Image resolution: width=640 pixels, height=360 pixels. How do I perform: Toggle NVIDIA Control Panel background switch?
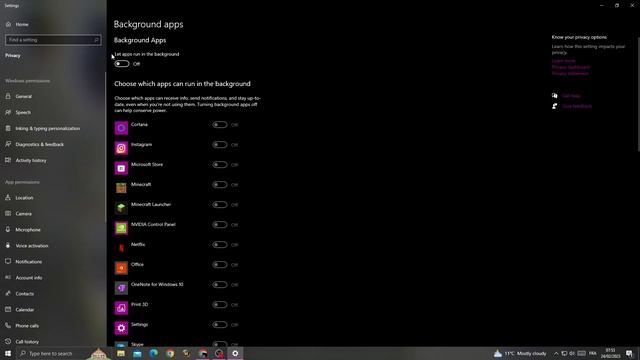click(x=220, y=224)
